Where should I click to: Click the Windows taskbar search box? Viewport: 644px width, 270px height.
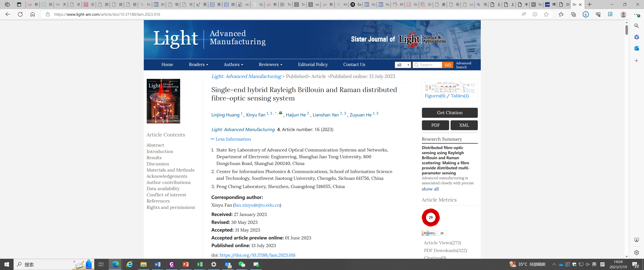[x=54, y=264]
